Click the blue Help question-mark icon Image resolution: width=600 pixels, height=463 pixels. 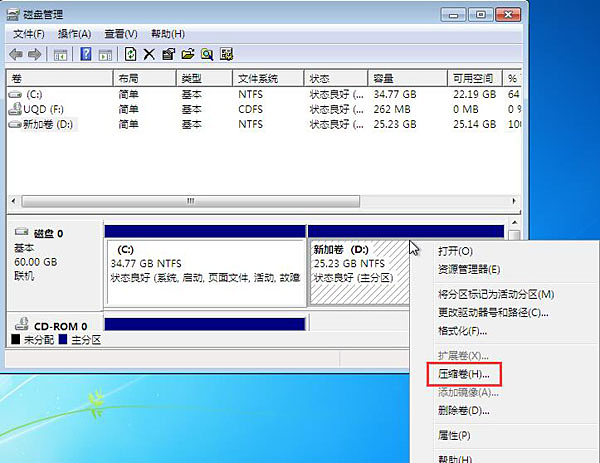tap(86, 54)
